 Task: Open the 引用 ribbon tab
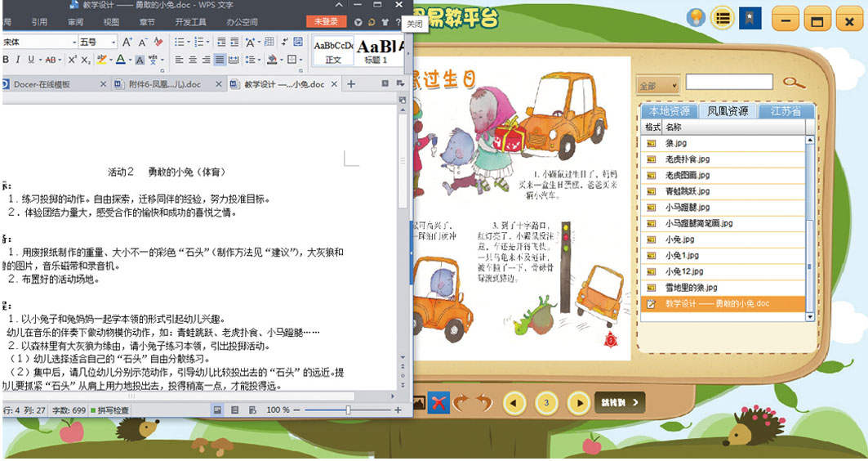39,22
